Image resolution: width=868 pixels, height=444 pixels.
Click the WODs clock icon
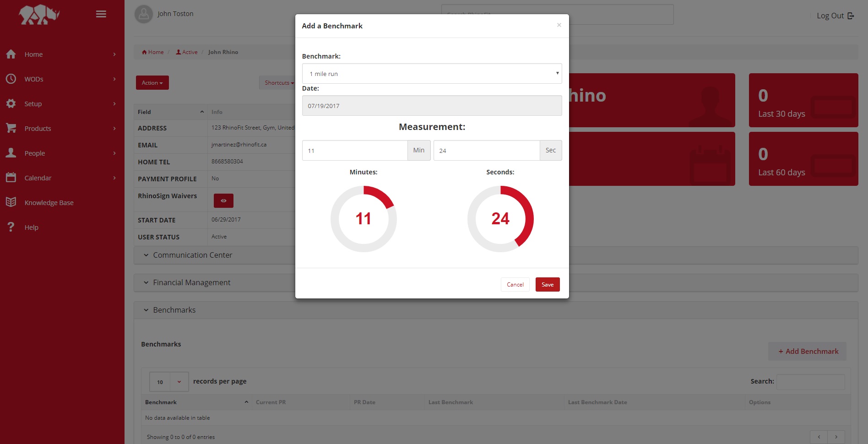[x=11, y=79]
